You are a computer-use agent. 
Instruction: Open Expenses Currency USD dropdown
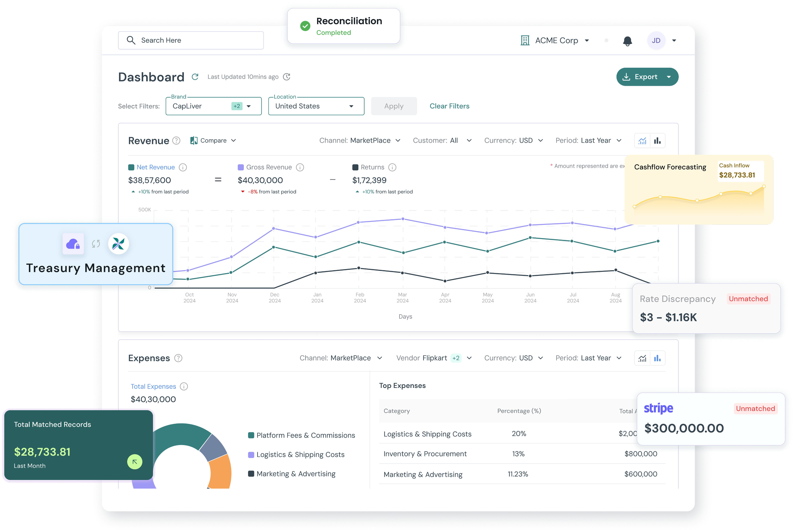(514, 358)
